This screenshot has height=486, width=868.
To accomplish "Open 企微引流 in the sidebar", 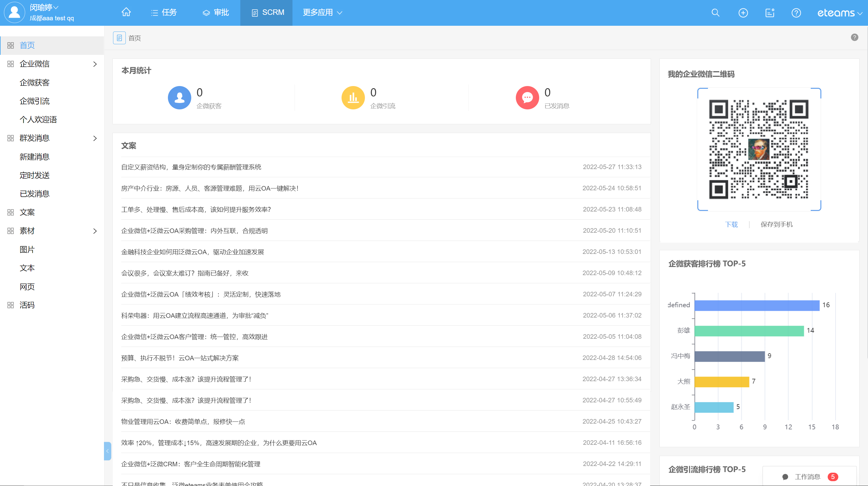I will 34,101.
